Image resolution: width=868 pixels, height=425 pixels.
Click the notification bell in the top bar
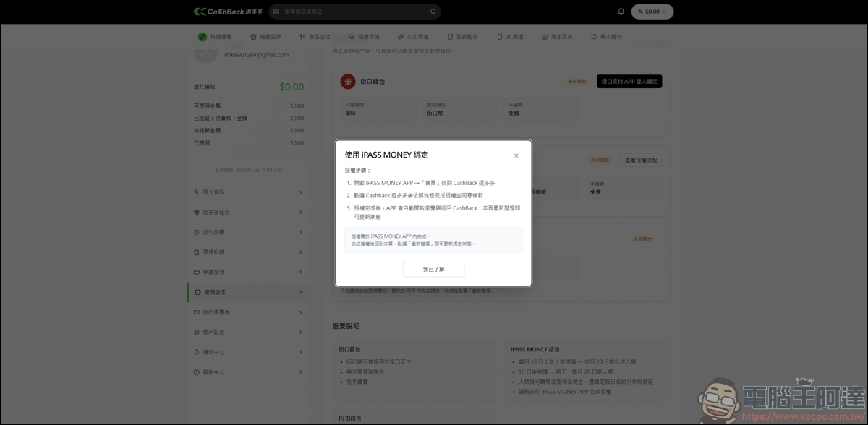click(x=621, y=12)
